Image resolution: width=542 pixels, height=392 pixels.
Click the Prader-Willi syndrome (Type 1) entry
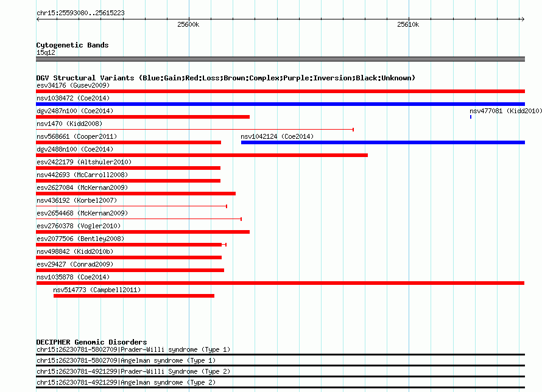click(133, 349)
